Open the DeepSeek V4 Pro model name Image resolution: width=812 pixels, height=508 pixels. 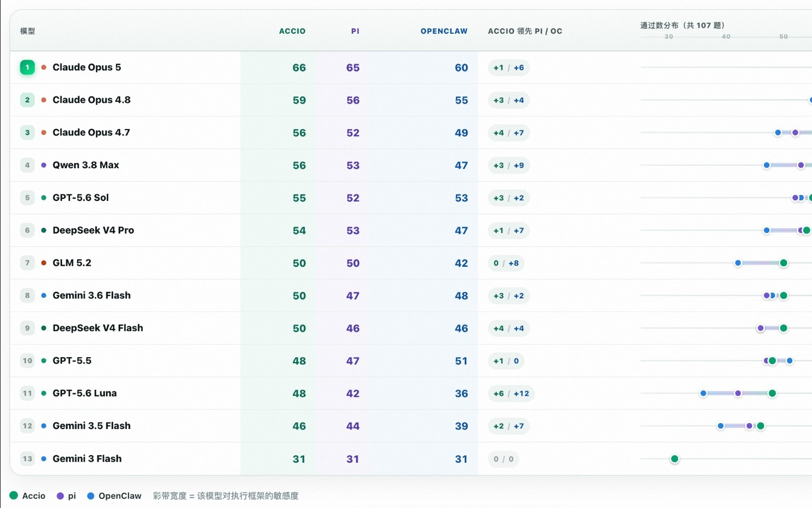pos(93,230)
